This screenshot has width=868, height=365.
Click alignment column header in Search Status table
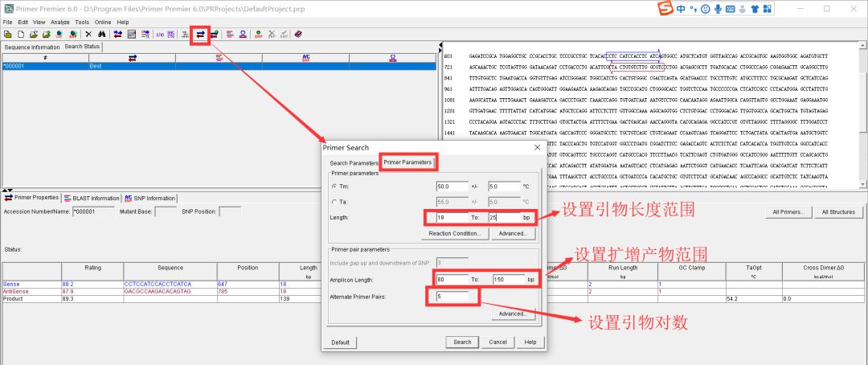(219, 58)
